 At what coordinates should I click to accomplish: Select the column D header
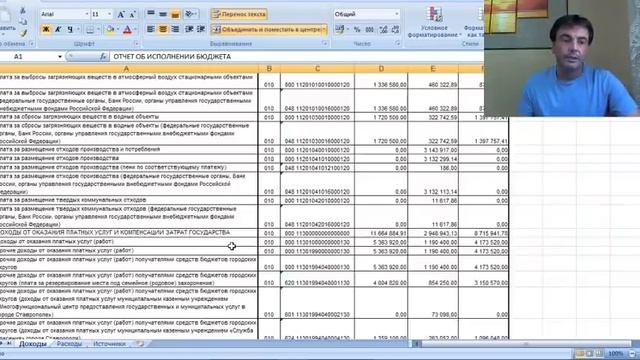[381, 69]
